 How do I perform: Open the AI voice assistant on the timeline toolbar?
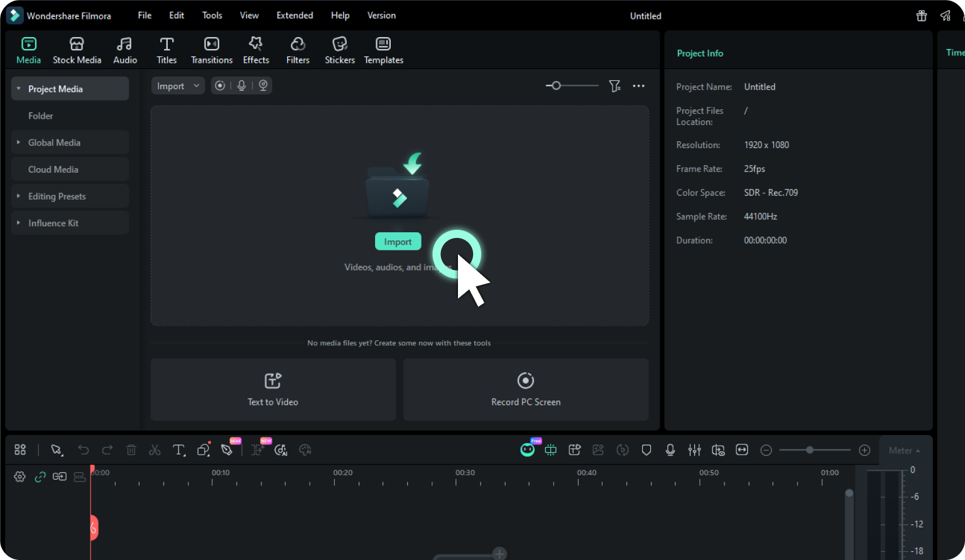(527, 450)
